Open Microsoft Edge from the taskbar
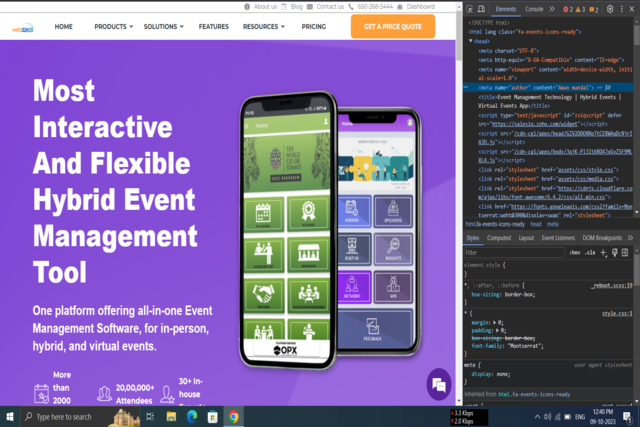Viewport: 640px width, 427px height. 192,417
